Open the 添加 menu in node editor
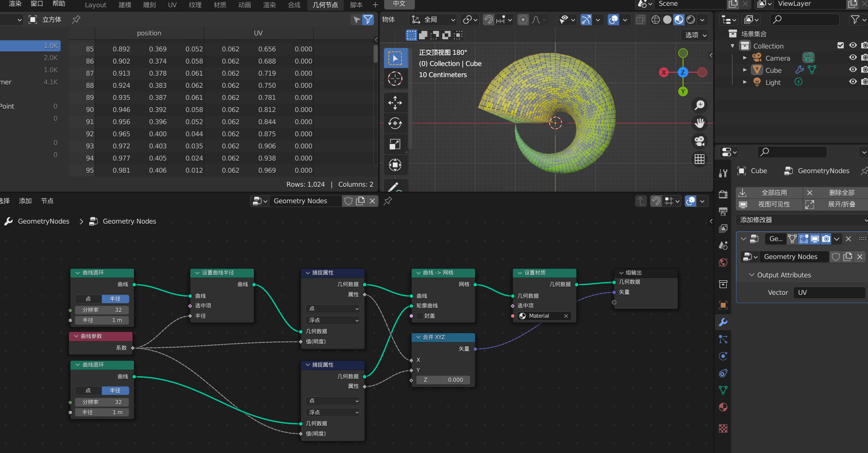The image size is (868, 453). (x=25, y=201)
